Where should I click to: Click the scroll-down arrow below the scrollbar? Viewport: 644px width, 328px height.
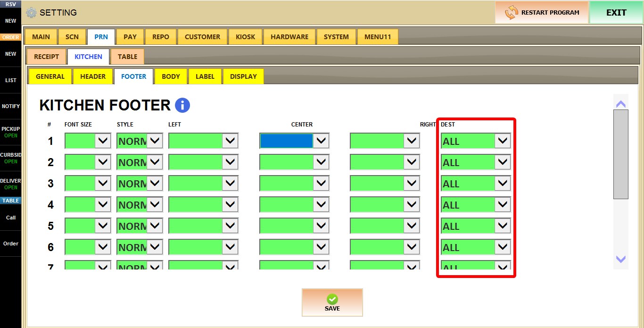coord(620,259)
